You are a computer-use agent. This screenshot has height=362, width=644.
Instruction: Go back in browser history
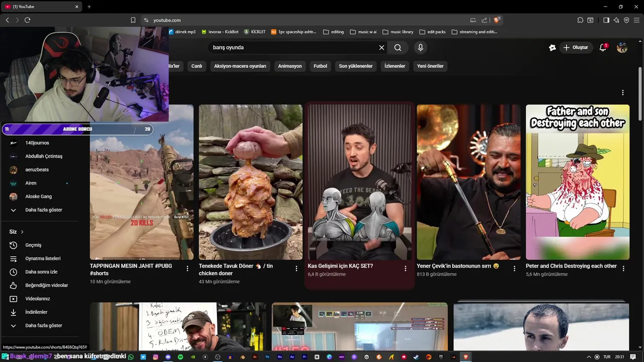tap(8, 20)
